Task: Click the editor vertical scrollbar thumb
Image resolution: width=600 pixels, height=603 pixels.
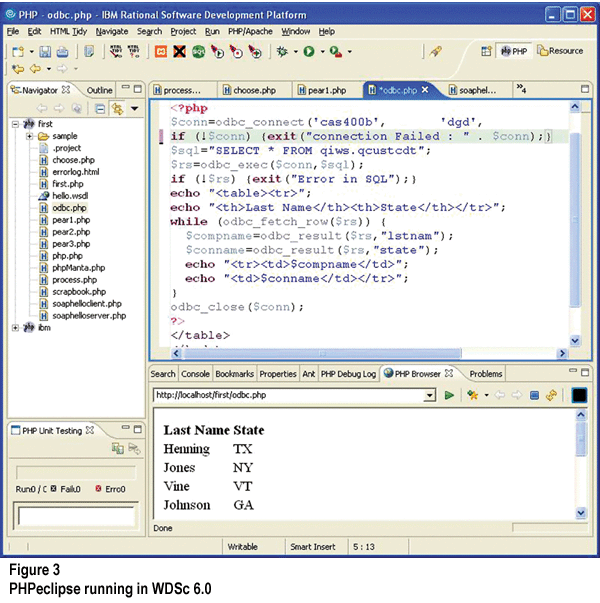Action: (575, 219)
